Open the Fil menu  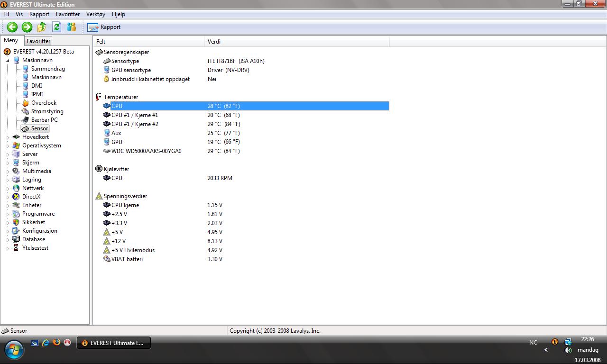pos(6,14)
